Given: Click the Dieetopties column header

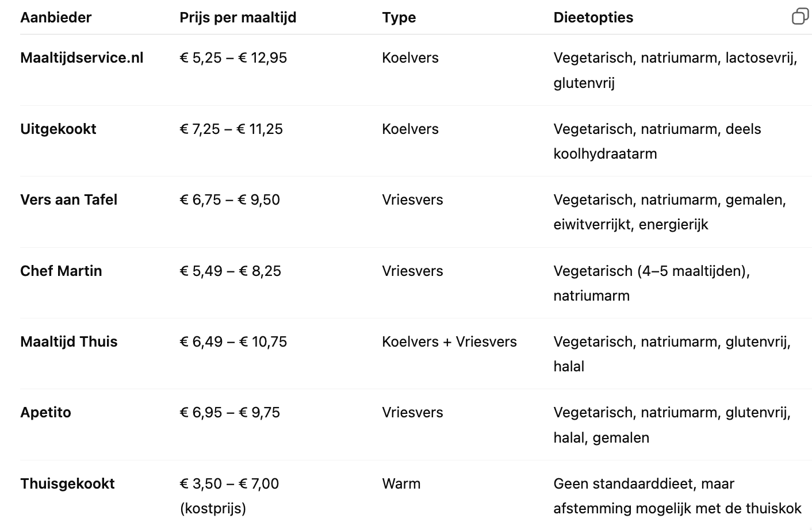Looking at the screenshot, I should pyautogui.click(x=593, y=17).
